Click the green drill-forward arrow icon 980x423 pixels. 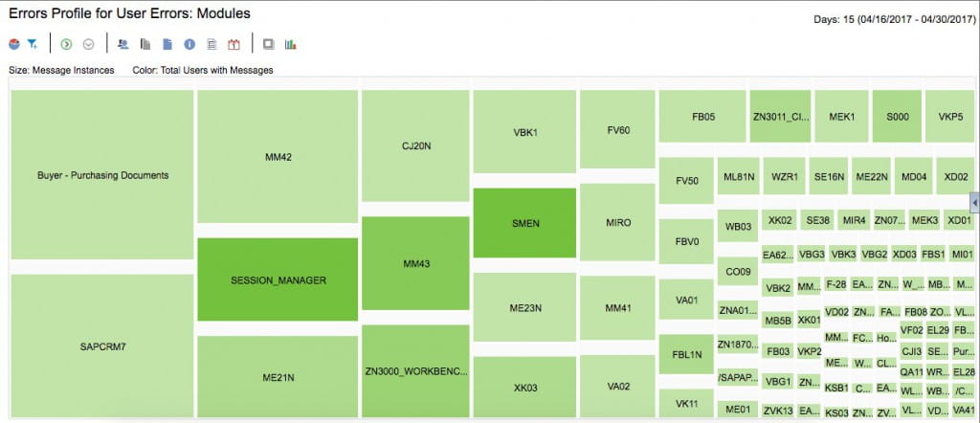click(66, 44)
